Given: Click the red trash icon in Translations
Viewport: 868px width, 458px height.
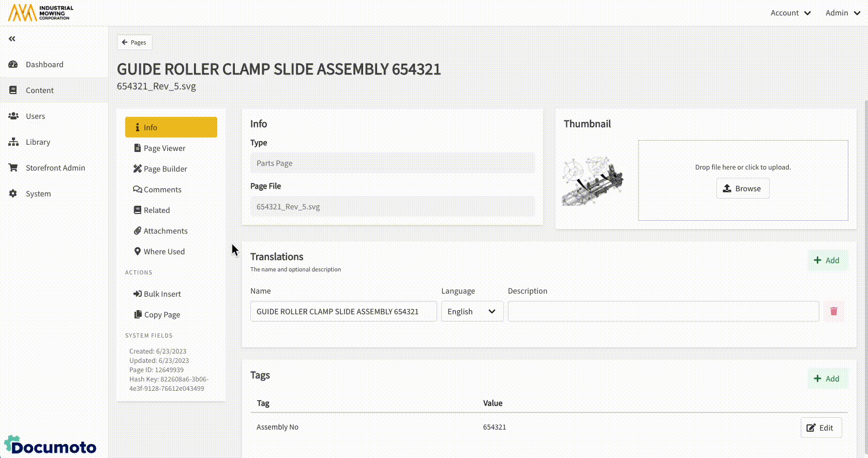Looking at the screenshot, I should click(833, 311).
